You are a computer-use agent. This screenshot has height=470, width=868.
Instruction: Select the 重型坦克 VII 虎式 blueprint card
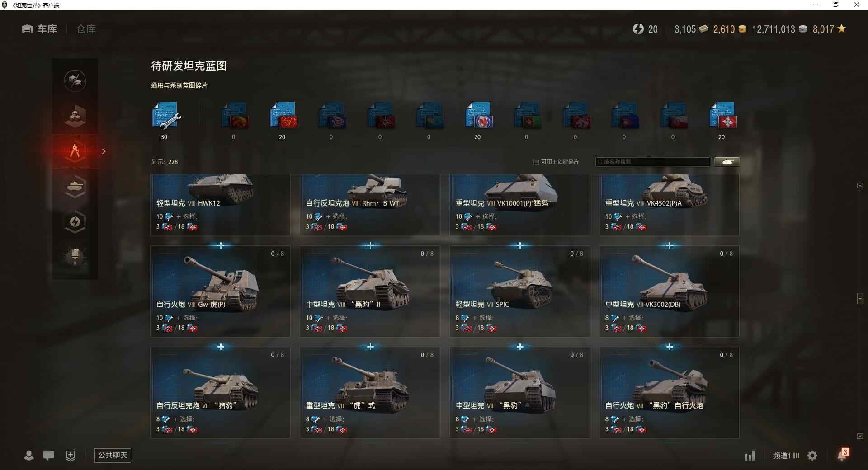[x=370, y=392]
